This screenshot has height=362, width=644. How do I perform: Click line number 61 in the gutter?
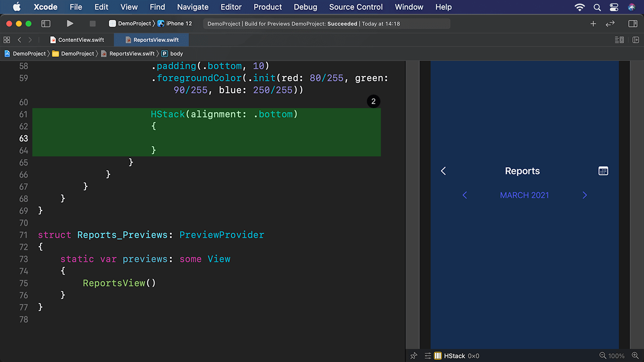click(24, 114)
